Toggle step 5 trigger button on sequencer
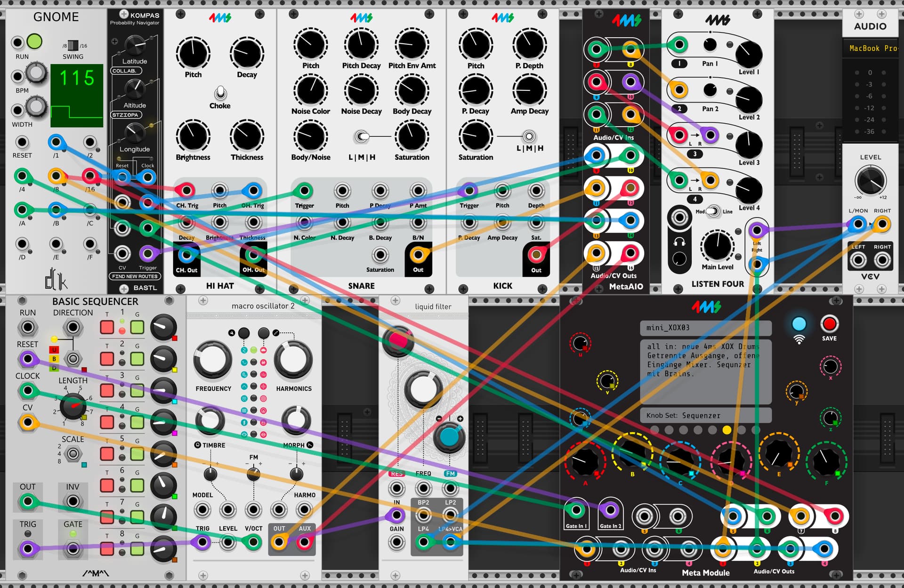This screenshot has width=904, height=588. [107, 454]
